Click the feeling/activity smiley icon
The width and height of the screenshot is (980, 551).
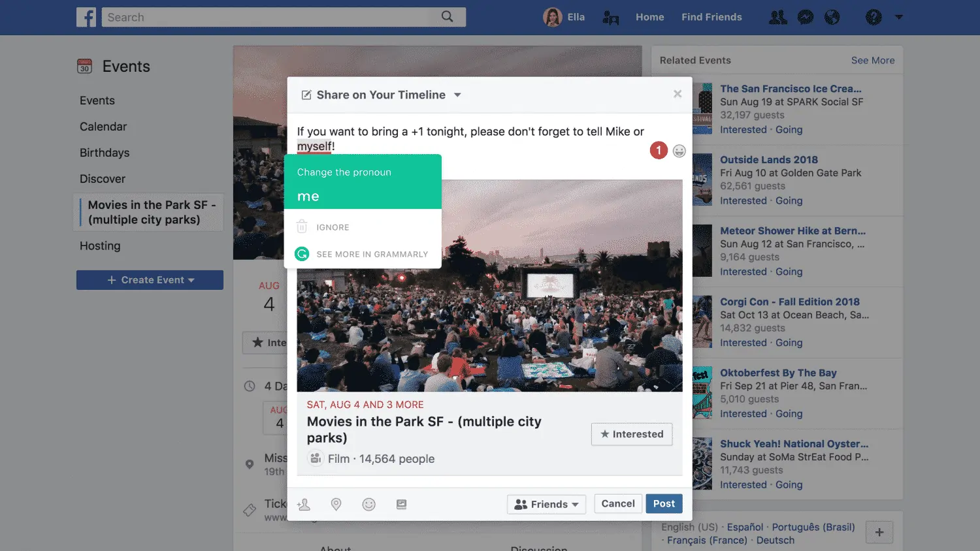click(369, 504)
